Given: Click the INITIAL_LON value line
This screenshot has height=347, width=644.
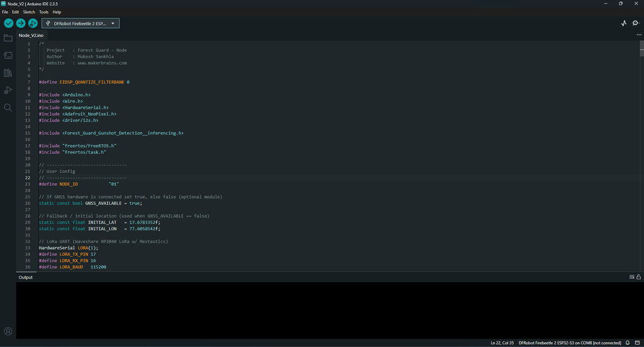Looking at the screenshot, I should click(99, 229).
